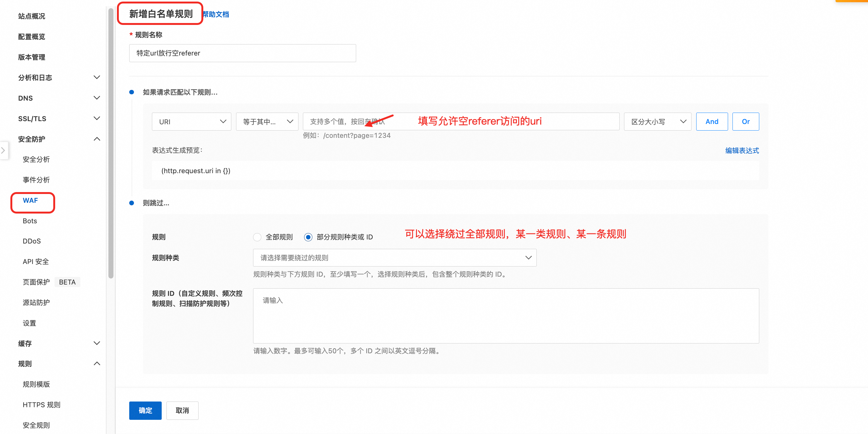Expand the DNS sidebar chevron
868x434 pixels.
coord(96,98)
